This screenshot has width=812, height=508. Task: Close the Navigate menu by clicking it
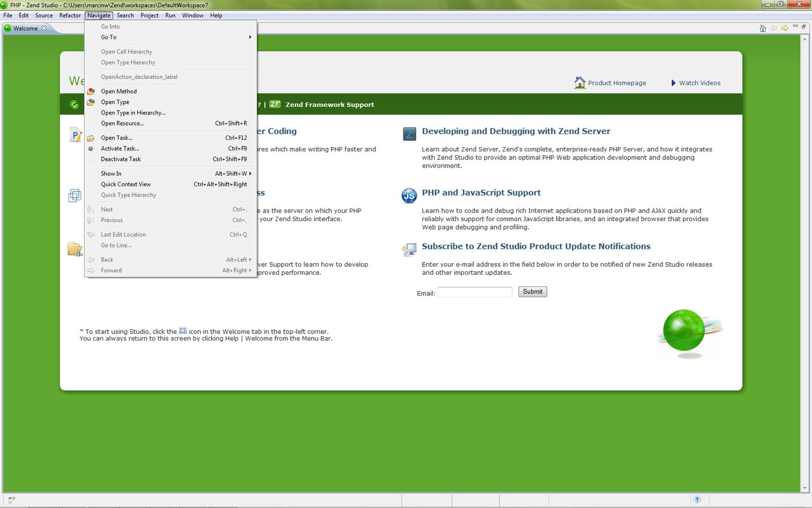[x=99, y=15]
